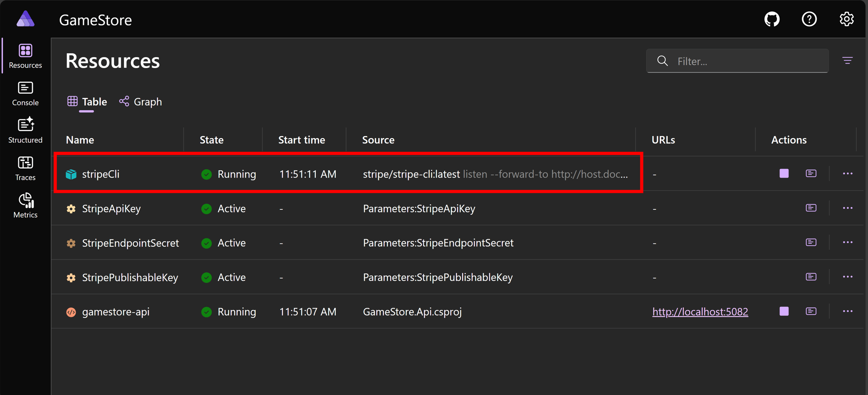Open the Metrics page

(x=25, y=206)
